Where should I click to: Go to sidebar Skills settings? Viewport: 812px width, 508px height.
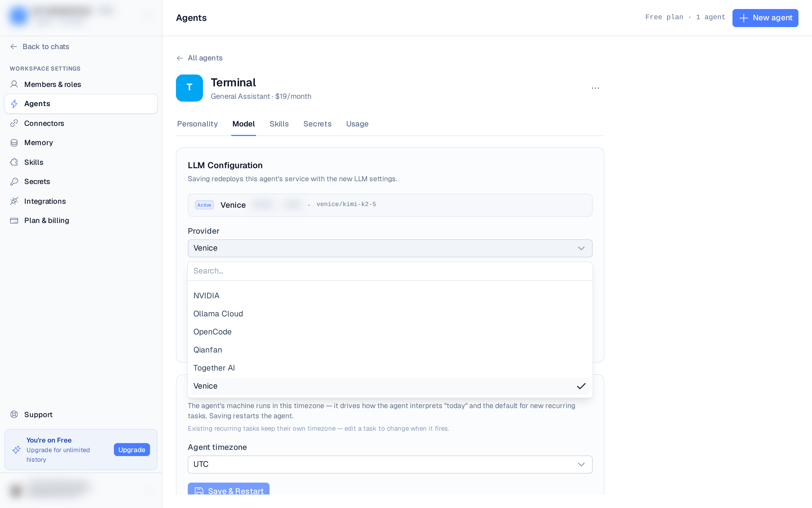(x=81, y=162)
